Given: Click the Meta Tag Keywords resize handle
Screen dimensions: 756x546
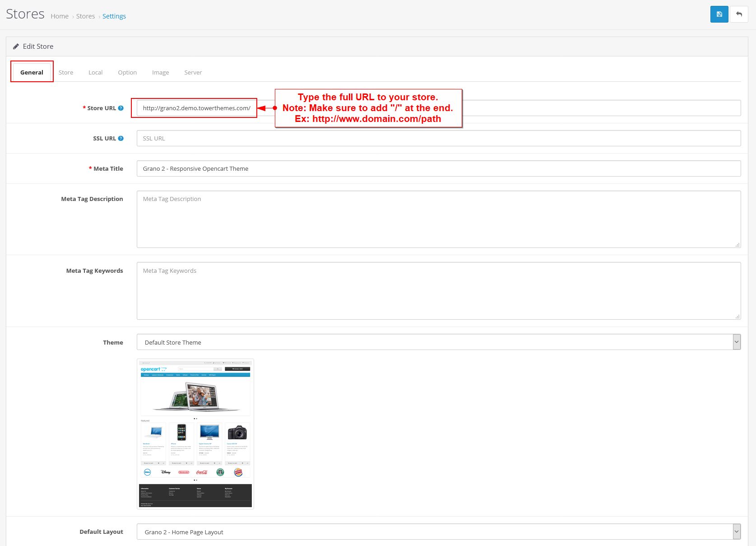Looking at the screenshot, I should click(x=737, y=317).
